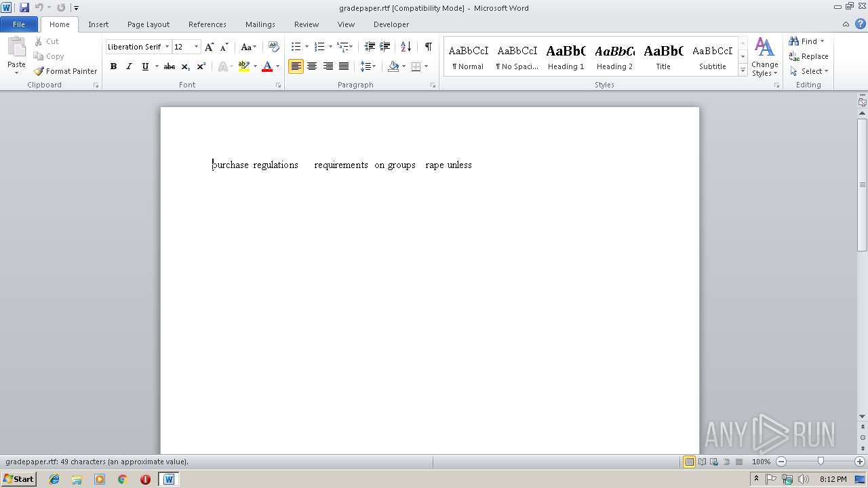Viewport: 868px width, 488px height.
Task: Align text to the left
Action: (x=296, y=66)
